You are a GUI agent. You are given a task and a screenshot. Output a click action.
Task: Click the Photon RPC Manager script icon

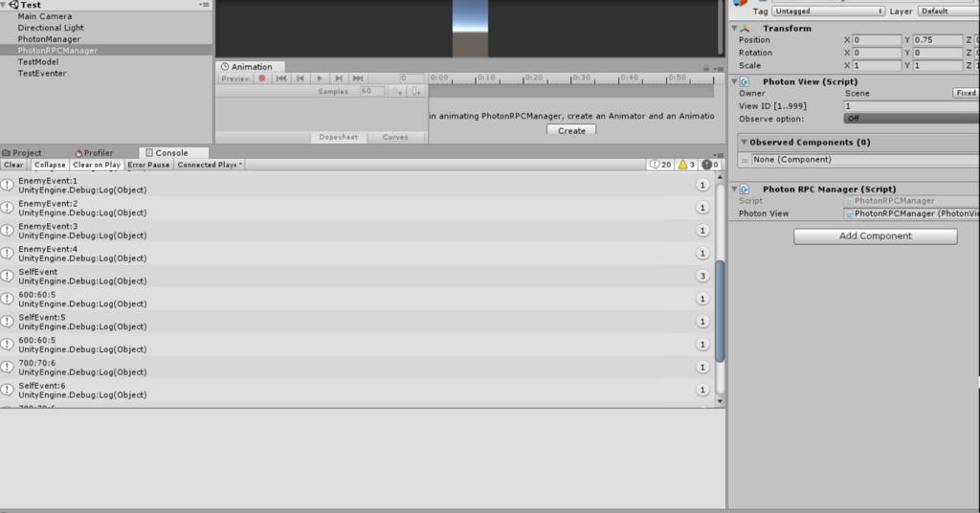click(x=745, y=189)
